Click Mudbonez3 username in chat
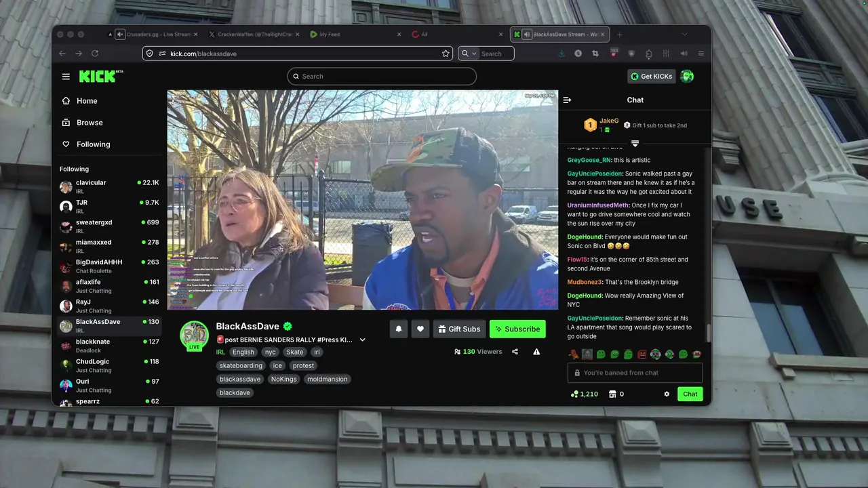 click(x=585, y=282)
